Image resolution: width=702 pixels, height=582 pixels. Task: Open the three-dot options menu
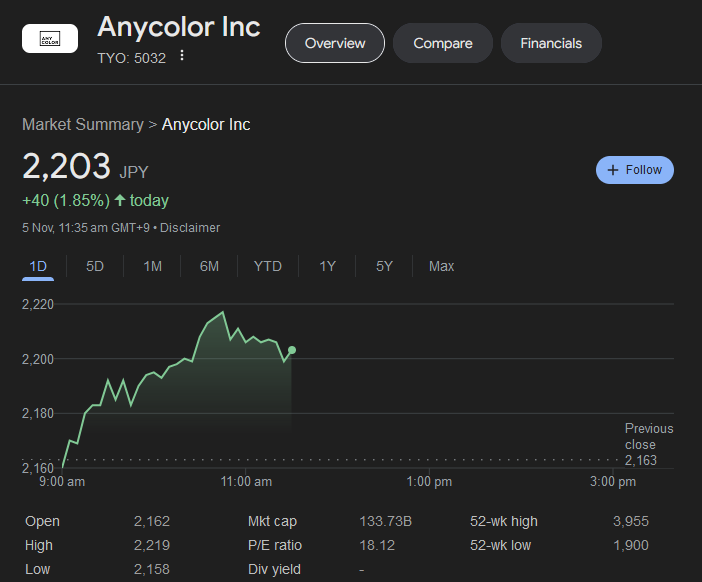pyautogui.click(x=182, y=56)
